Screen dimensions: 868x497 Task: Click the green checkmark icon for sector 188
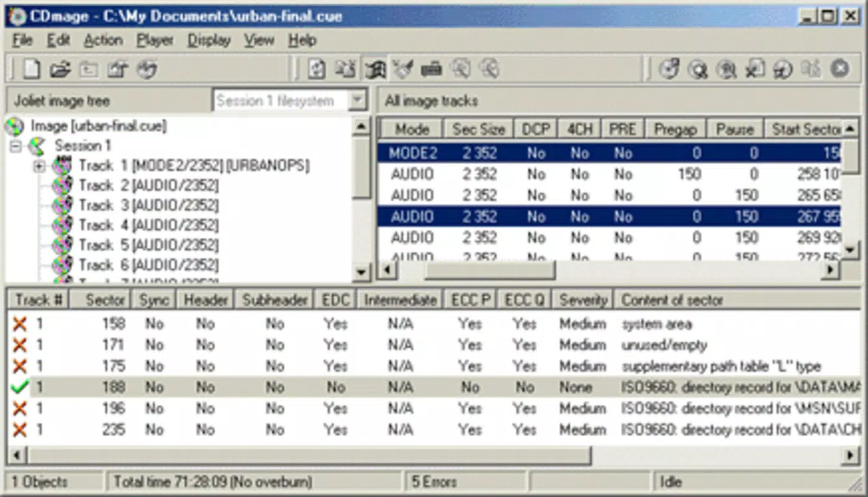[20, 387]
